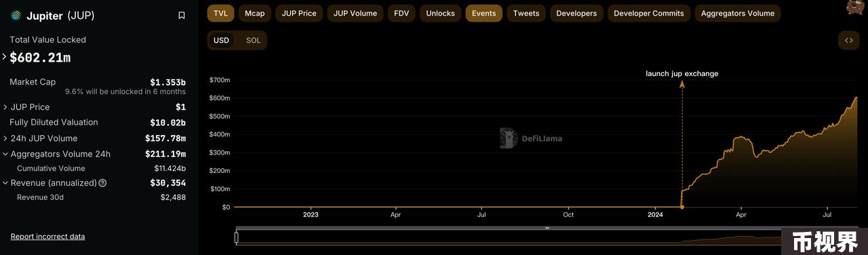Click the annualized revenue value $30,354
Image resolution: width=868 pixels, height=255 pixels.
tap(167, 183)
